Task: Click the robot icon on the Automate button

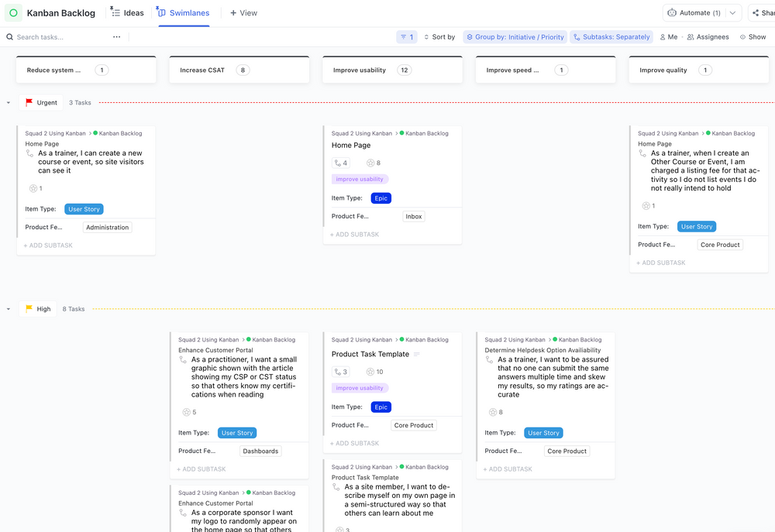Action: [x=673, y=12]
